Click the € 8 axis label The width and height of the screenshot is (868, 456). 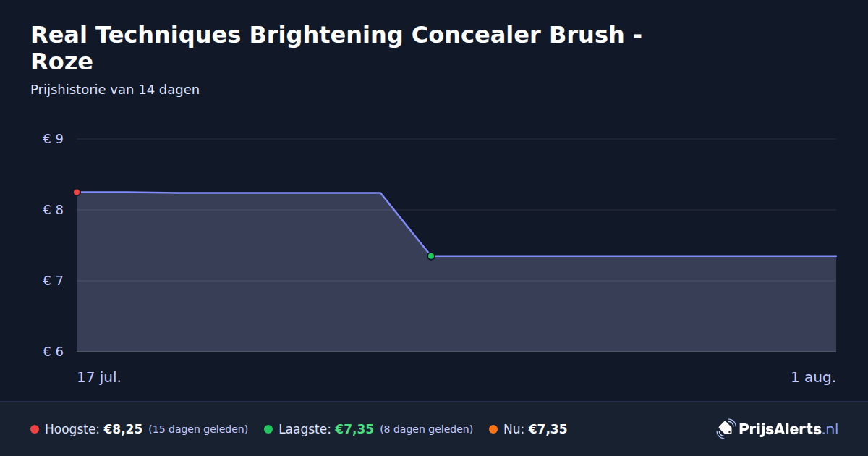[x=54, y=210]
